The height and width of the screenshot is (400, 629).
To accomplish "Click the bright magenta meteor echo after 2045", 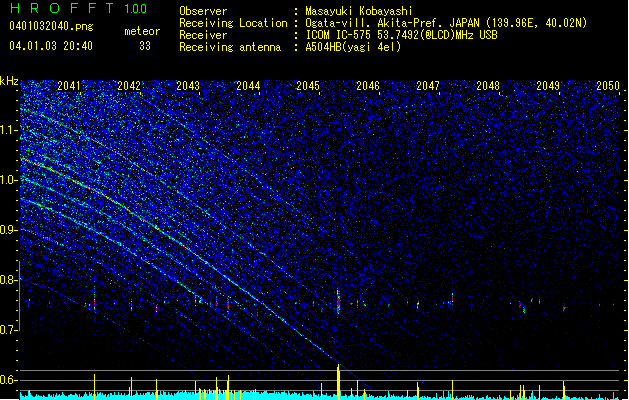I will [338, 301].
